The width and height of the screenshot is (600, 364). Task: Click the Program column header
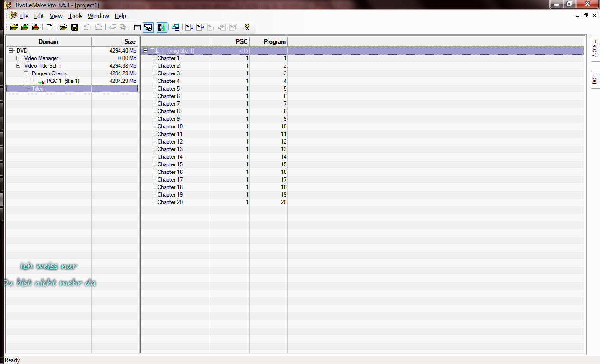(268, 42)
